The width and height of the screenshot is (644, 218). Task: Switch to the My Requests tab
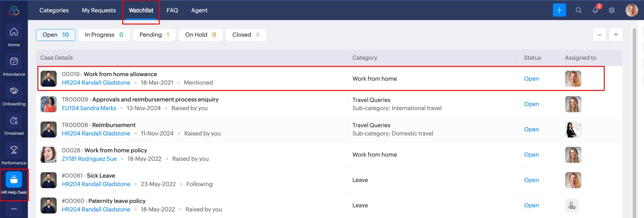[x=99, y=10]
